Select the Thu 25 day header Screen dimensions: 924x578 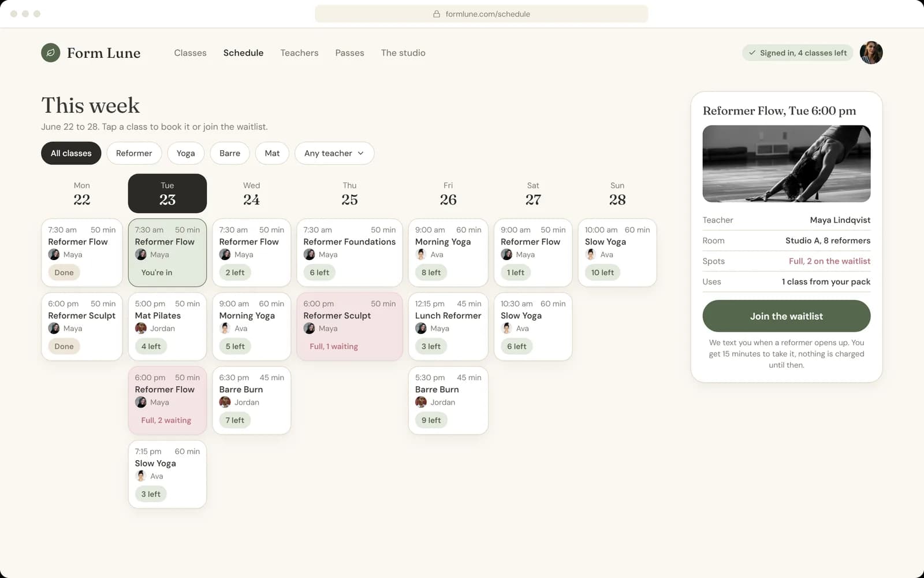tap(349, 194)
